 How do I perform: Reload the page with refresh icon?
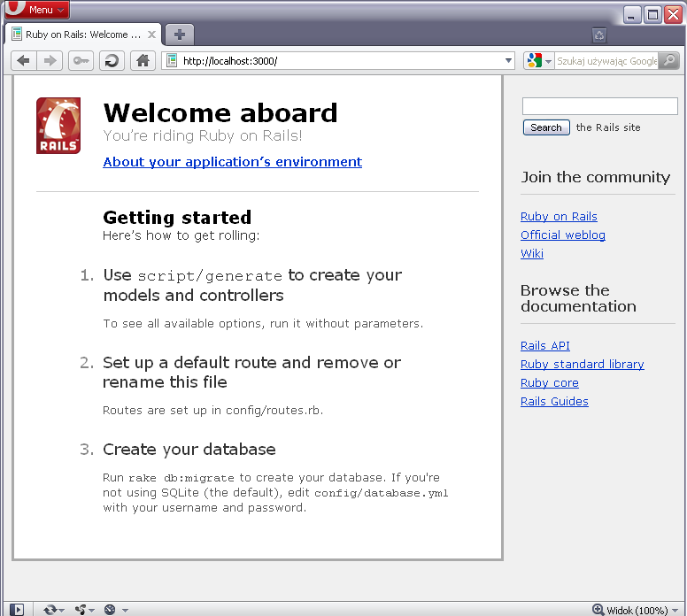click(112, 60)
